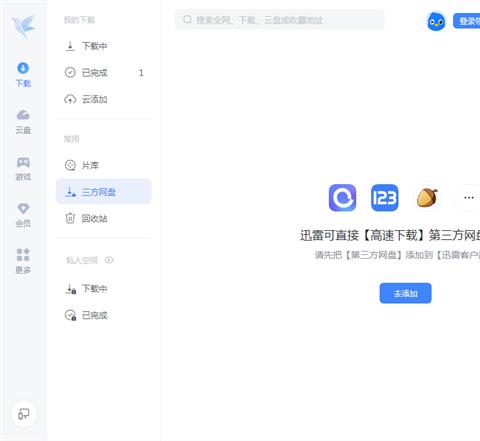Select the 三方网盘 item
The image size is (480, 441).
point(104,192)
